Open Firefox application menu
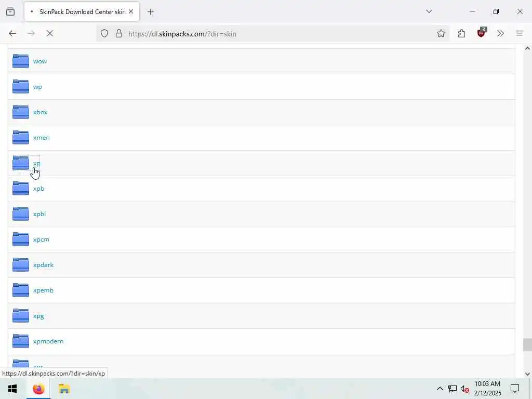This screenshot has height=399, width=532. (520, 34)
